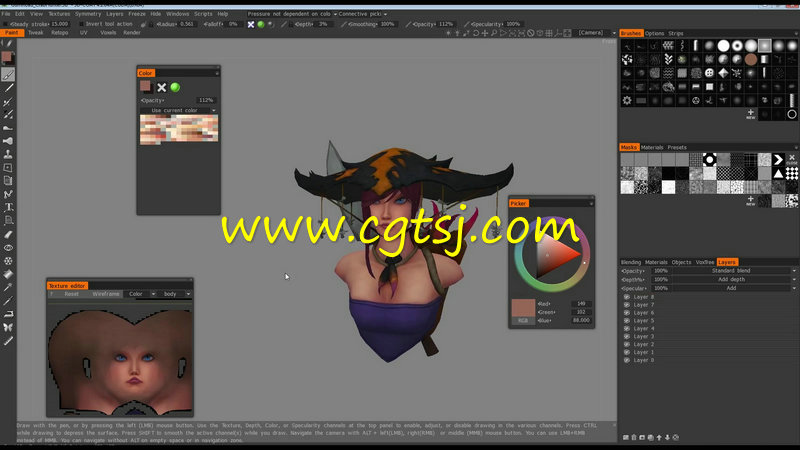The height and width of the screenshot is (450, 800).
Task: Open specular Add blending dropdown
Action: (x=734, y=288)
